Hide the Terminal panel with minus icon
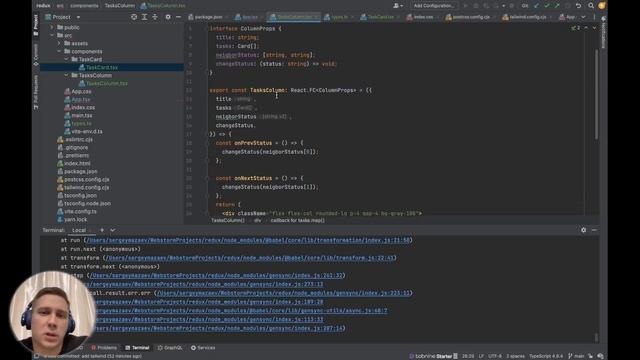 point(594,230)
